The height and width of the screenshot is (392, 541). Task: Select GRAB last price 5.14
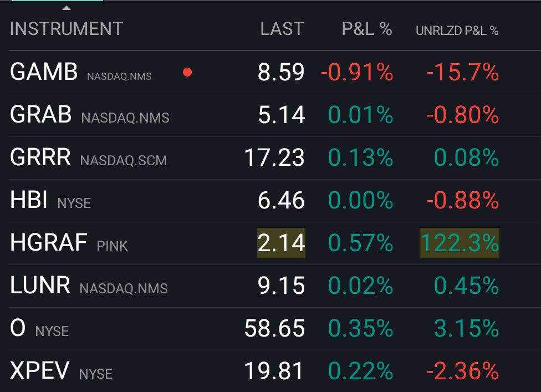click(x=282, y=115)
